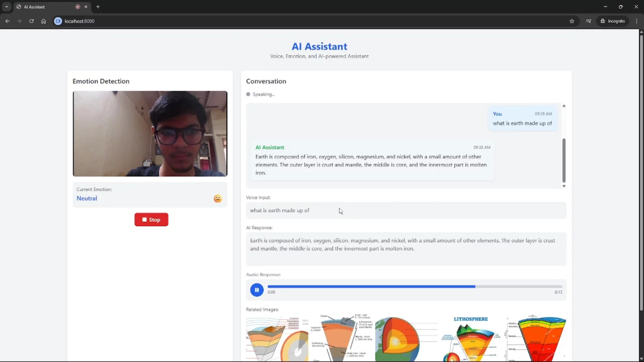Open a new browser tab

[x=98, y=7]
